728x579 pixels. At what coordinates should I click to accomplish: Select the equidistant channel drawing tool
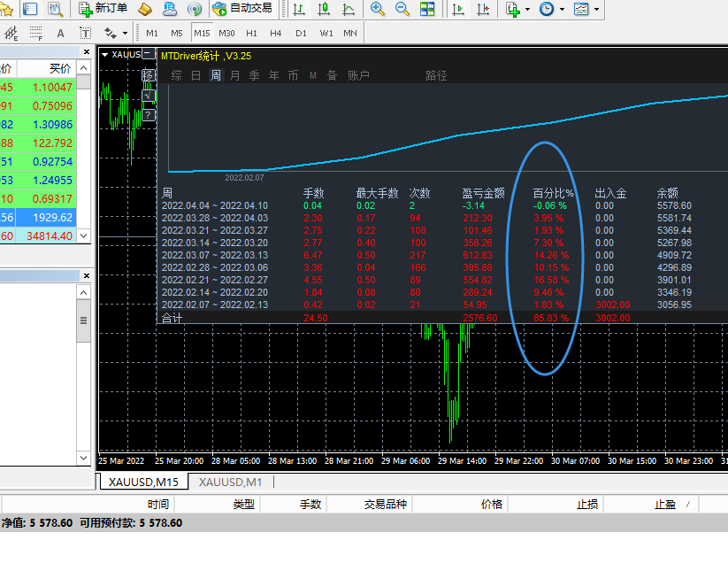pyautogui.click(x=11, y=33)
